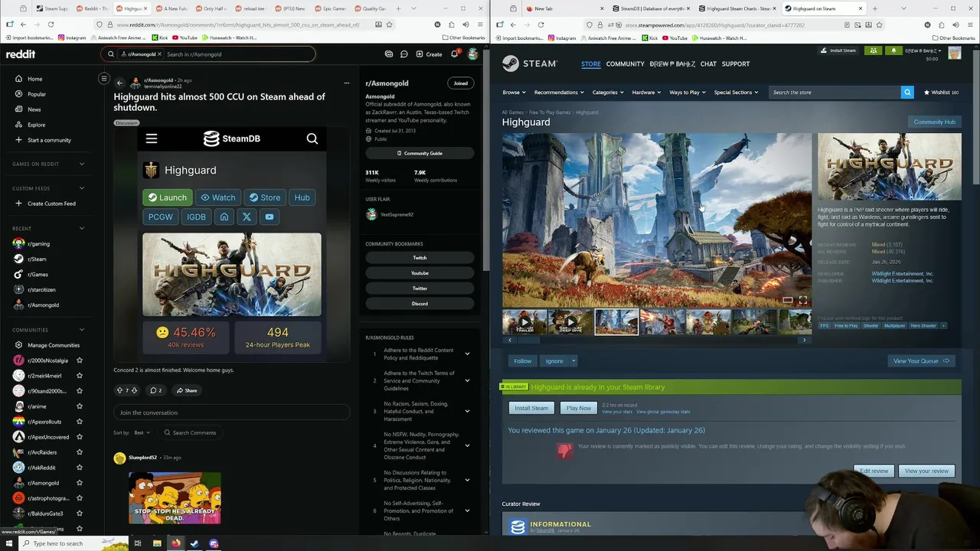
Task: Collapse the Games on Reddit section
Action: (82, 164)
